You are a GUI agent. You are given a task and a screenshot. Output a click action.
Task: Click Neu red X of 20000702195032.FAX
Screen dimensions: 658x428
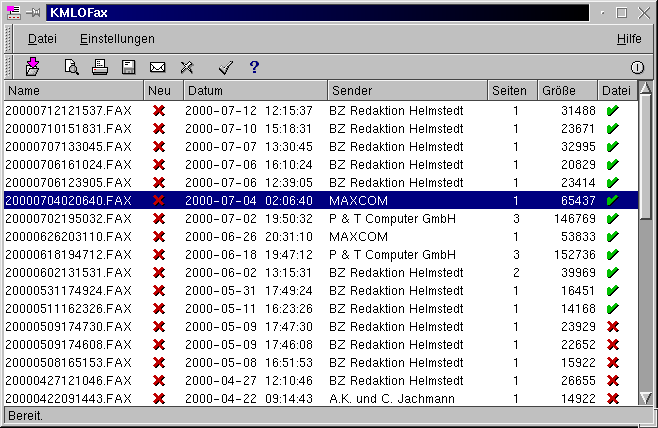159,219
